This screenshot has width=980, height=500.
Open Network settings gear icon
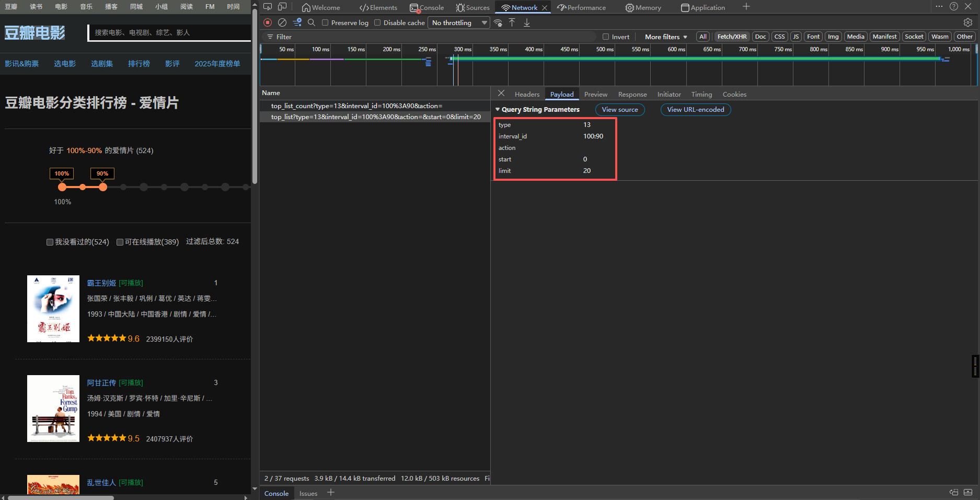[967, 22]
